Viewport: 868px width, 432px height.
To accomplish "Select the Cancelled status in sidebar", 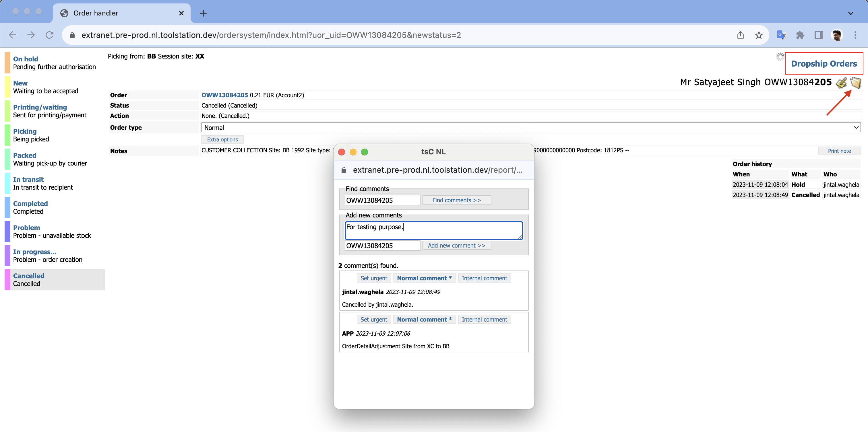I will [x=29, y=276].
